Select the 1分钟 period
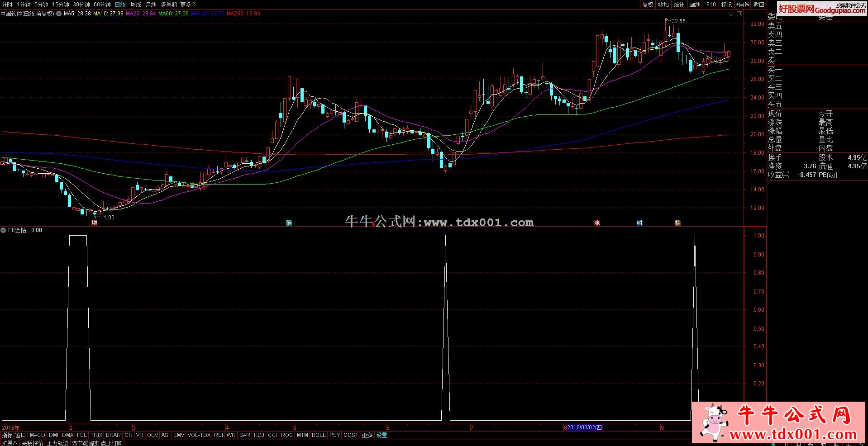 (24, 5)
